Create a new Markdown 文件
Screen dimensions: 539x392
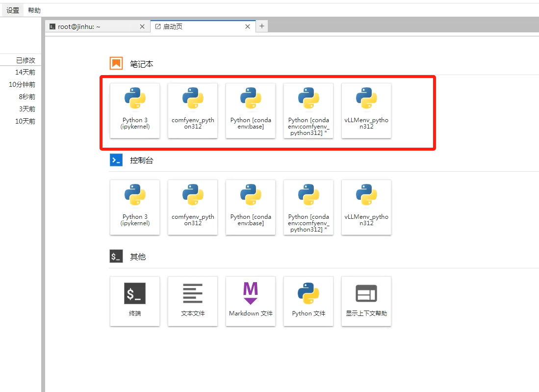coord(251,301)
